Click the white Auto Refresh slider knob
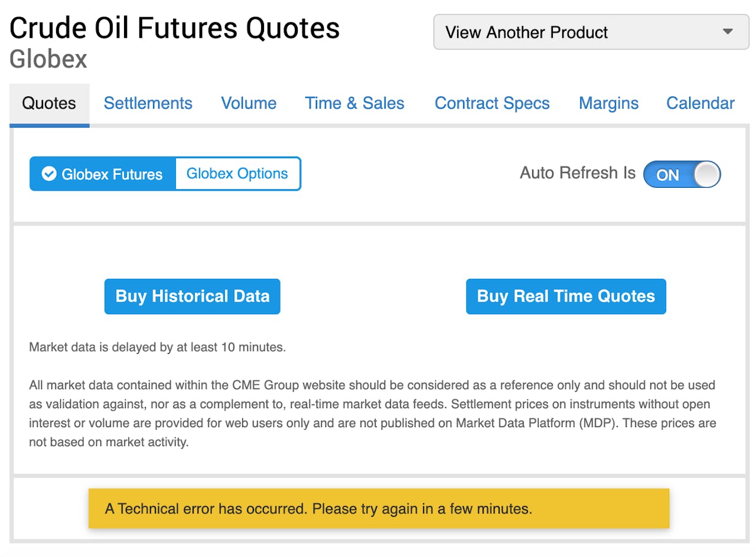 tap(707, 175)
